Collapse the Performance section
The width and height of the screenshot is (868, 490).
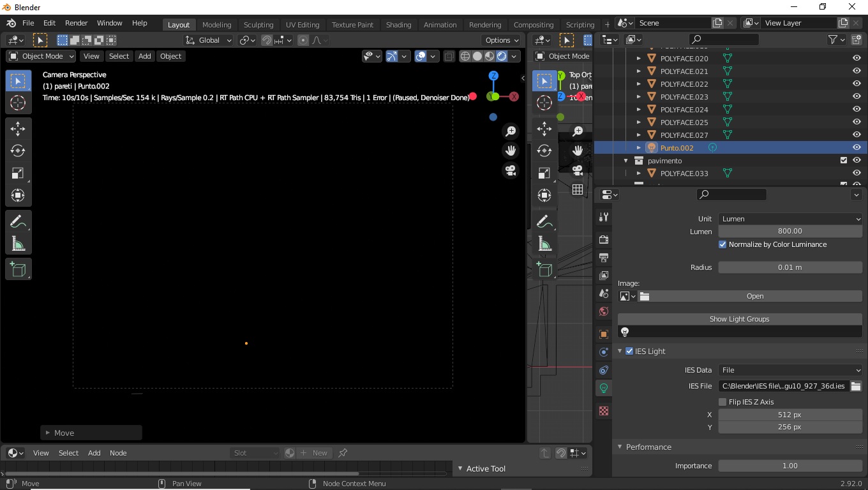point(648,447)
